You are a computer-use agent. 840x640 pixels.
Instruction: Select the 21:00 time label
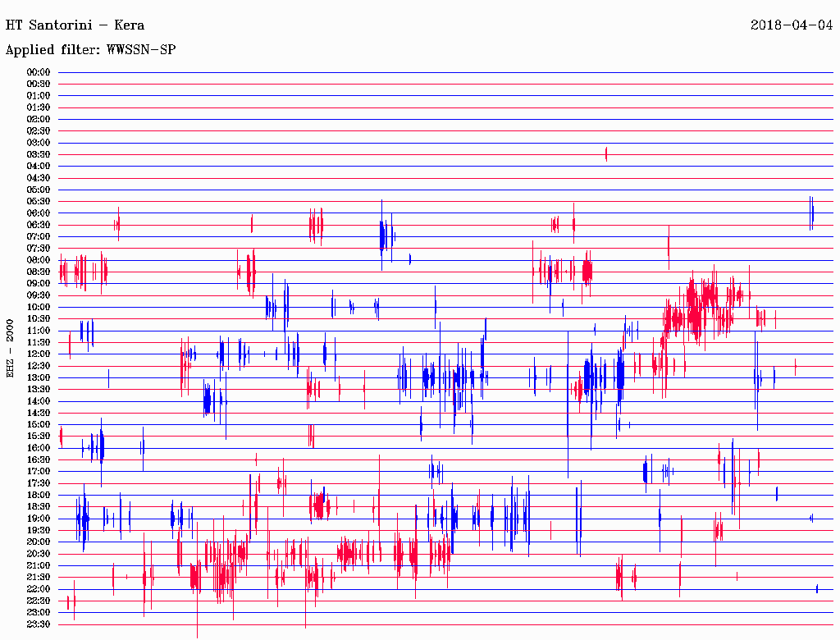(39, 565)
